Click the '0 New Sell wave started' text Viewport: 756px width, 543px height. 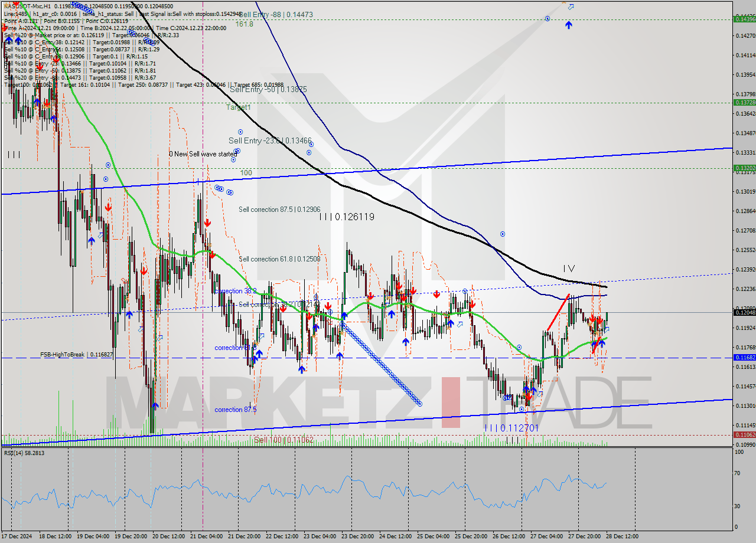(202, 154)
